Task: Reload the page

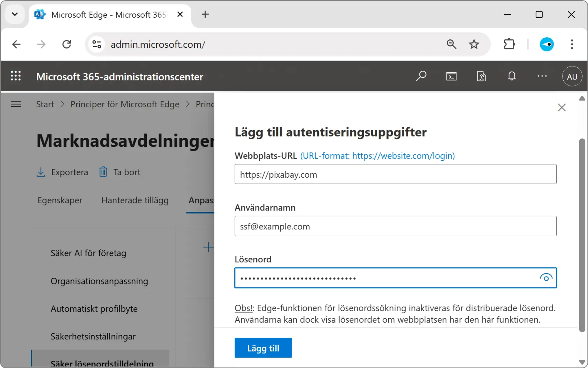Action: pyautogui.click(x=67, y=44)
